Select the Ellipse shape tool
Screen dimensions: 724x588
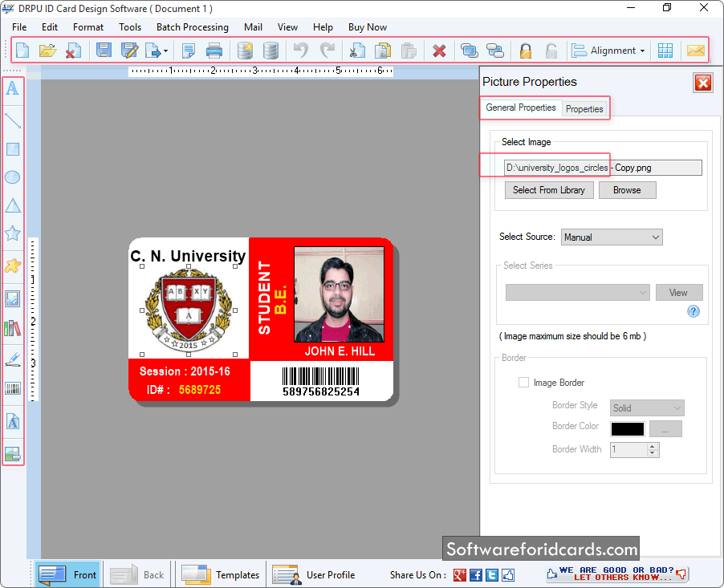pyautogui.click(x=13, y=176)
